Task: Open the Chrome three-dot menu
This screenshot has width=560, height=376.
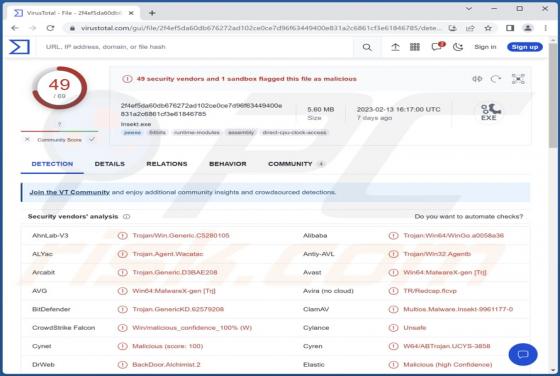Action: point(545,28)
